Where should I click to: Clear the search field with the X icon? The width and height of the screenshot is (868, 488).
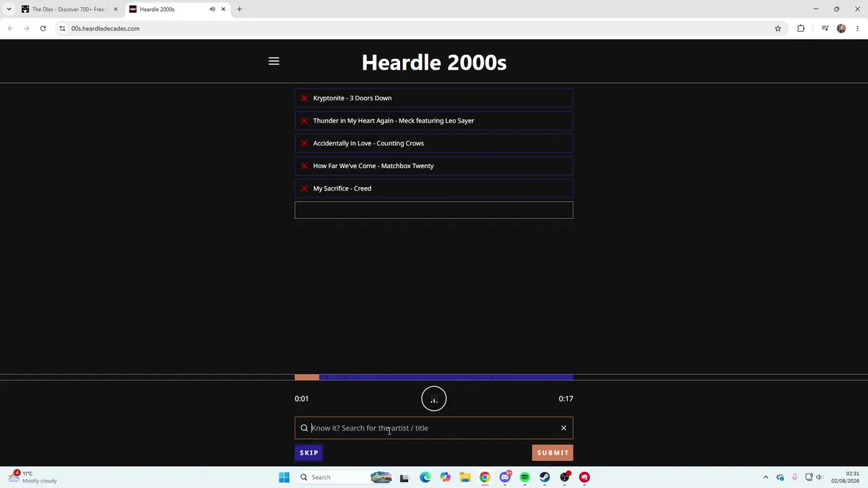564,428
